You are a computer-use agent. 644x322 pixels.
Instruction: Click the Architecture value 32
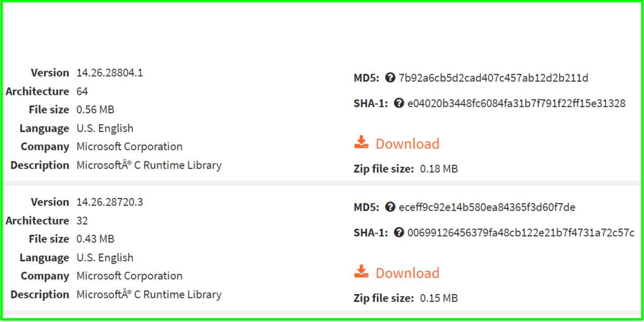83,221
